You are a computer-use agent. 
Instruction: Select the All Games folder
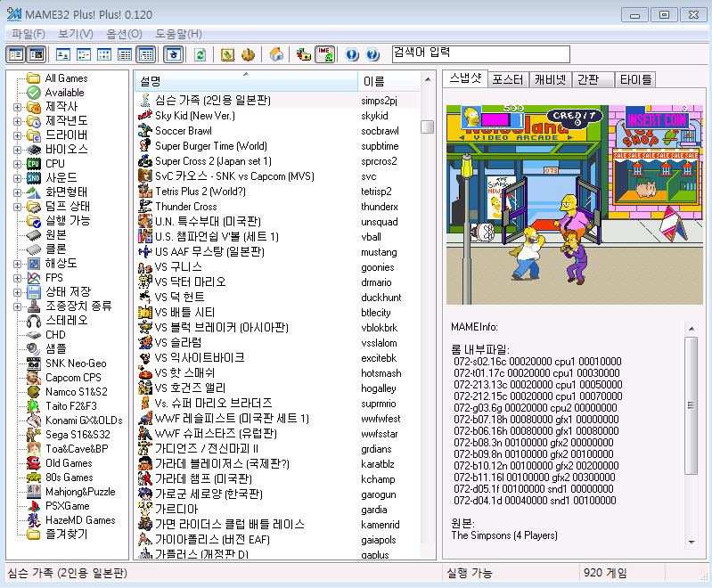pos(66,78)
